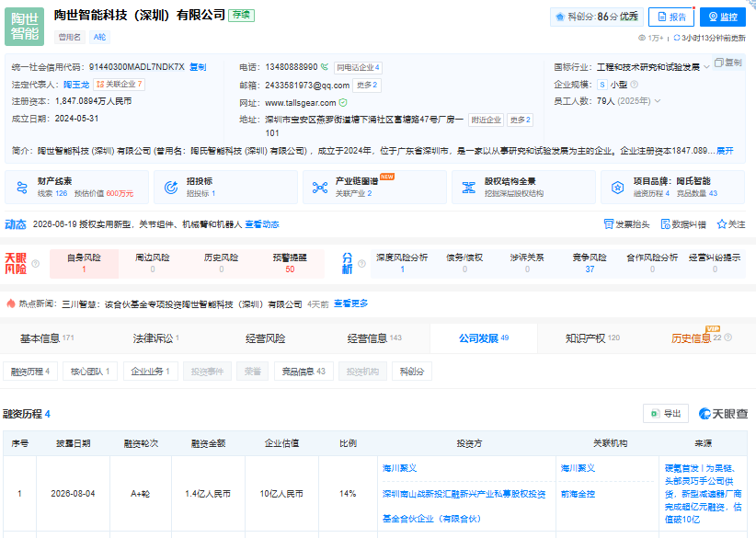Select the 历史风险 0 item
This screenshot has height=538, width=756.
pyautogui.click(x=222, y=264)
